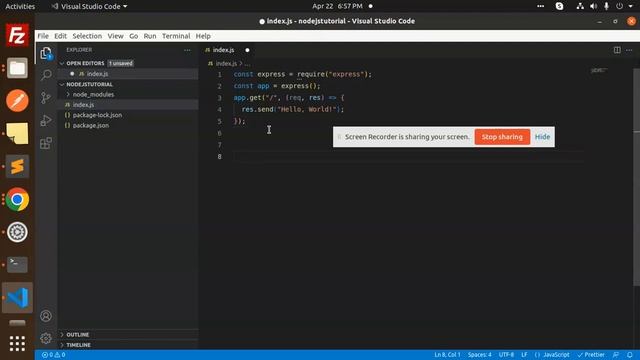Open Google Chrome from the dock

17,199
